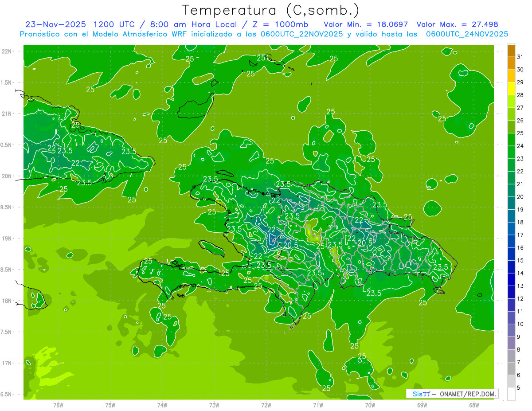Click the '74W' longitude axis label

[x=162, y=405]
